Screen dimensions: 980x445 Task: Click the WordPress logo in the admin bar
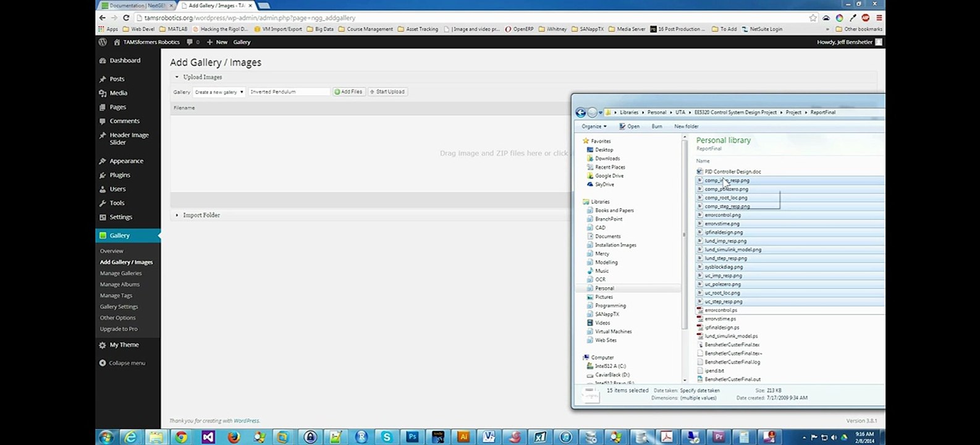pos(103,42)
